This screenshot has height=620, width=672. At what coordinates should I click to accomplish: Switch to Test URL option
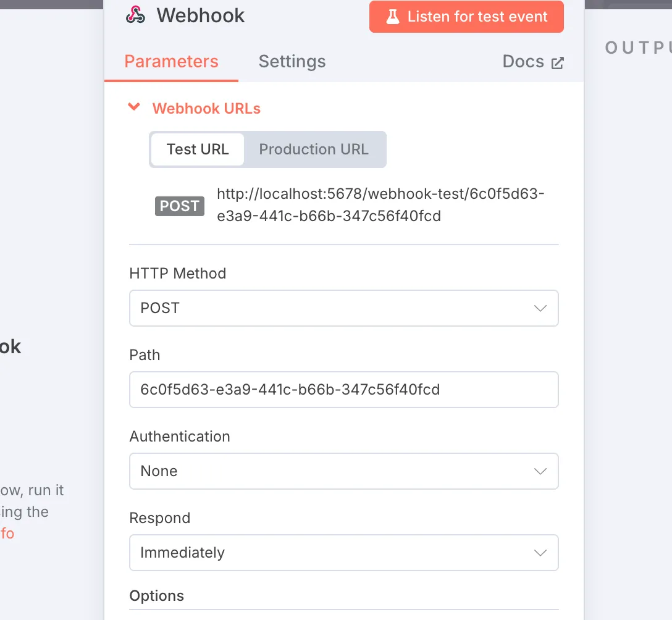pyautogui.click(x=198, y=149)
